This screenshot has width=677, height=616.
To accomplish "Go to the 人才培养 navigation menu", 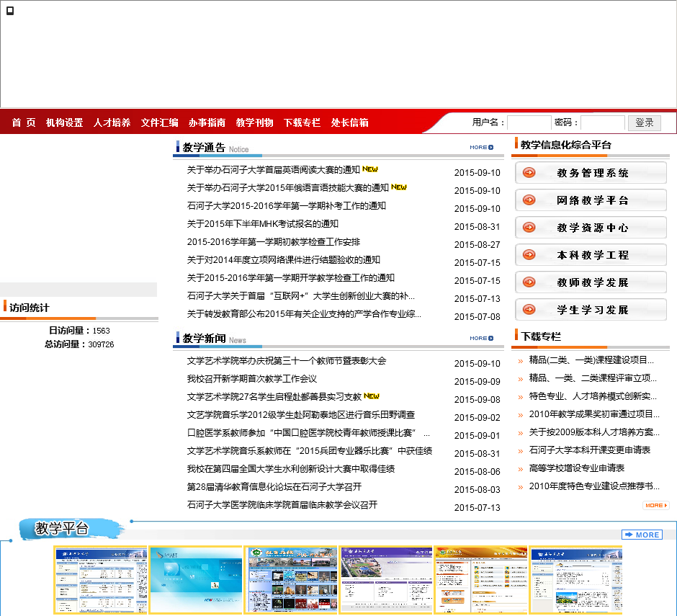I will pyautogui.click(x=112, y=122).
